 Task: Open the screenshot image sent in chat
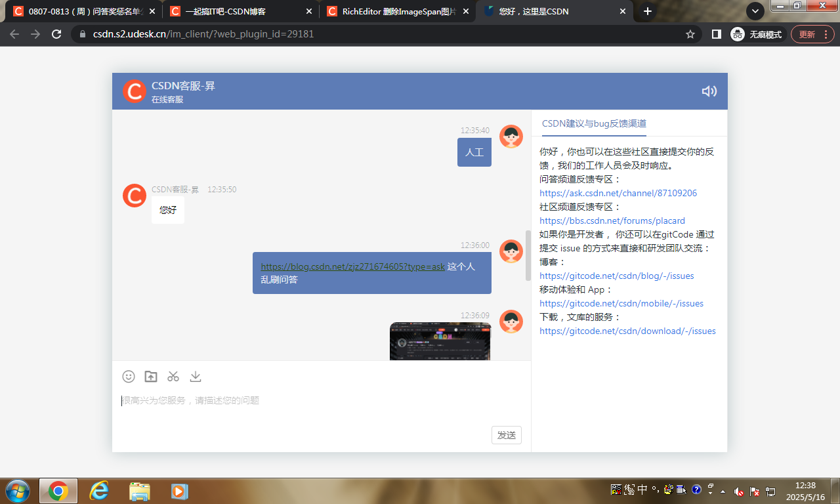coord(440,341)
